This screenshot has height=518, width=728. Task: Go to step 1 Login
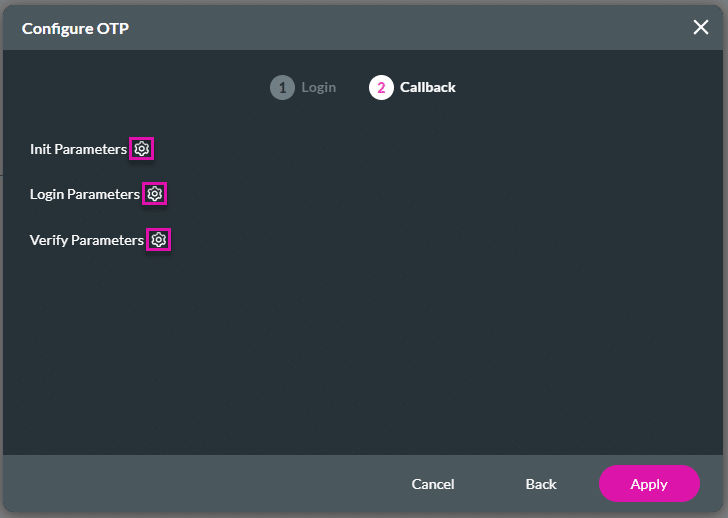click(303, 87)
